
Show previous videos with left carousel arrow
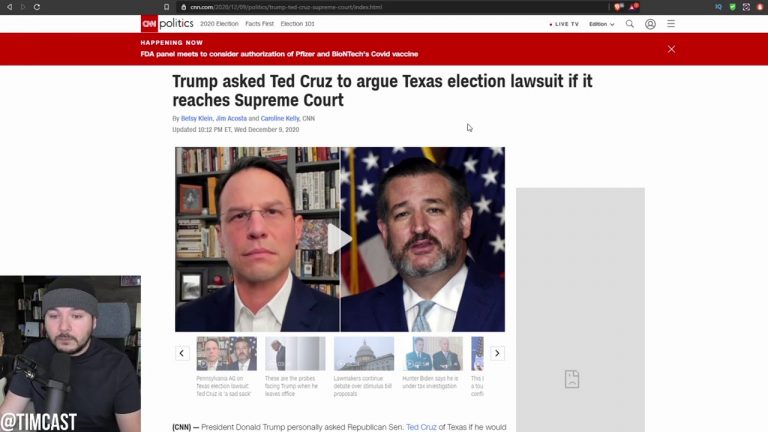182,353
